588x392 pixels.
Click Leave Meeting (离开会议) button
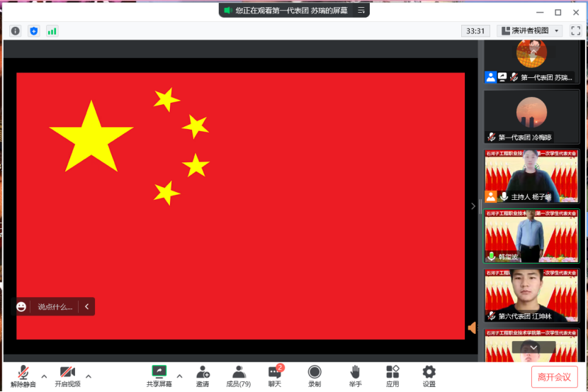[554, 376]
